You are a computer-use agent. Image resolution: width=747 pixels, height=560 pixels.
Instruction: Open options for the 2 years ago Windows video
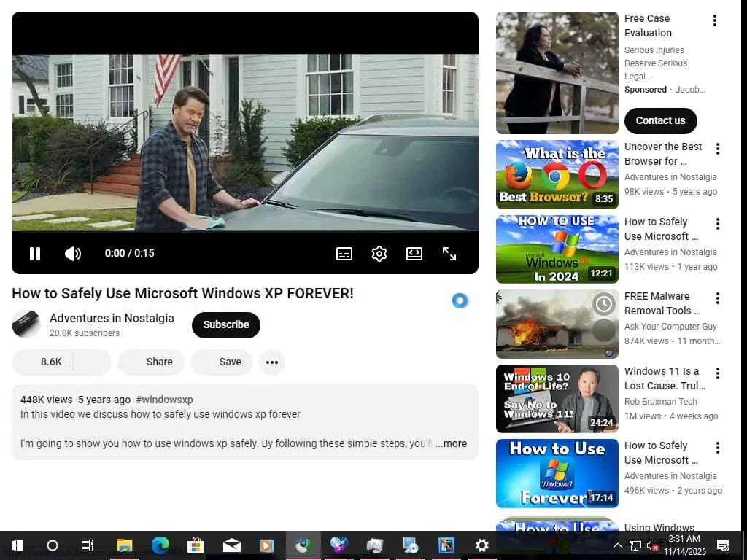tap(718, 448)
